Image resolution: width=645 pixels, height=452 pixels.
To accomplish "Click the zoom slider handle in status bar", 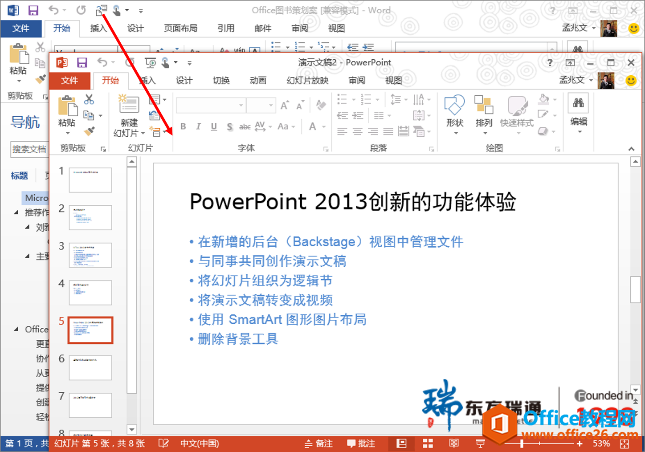I will tap(522, 443).
